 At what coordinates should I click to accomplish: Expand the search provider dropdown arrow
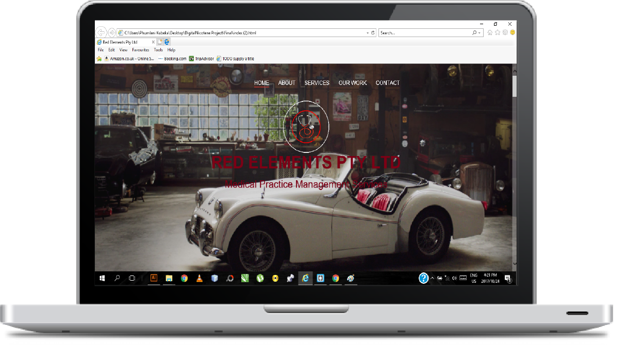[480, 32]
